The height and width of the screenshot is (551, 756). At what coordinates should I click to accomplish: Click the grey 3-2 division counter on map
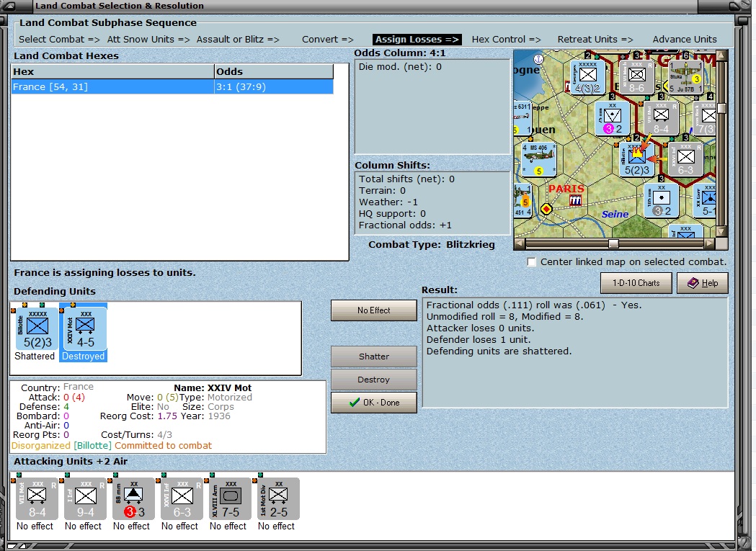[x=661, y=200]
